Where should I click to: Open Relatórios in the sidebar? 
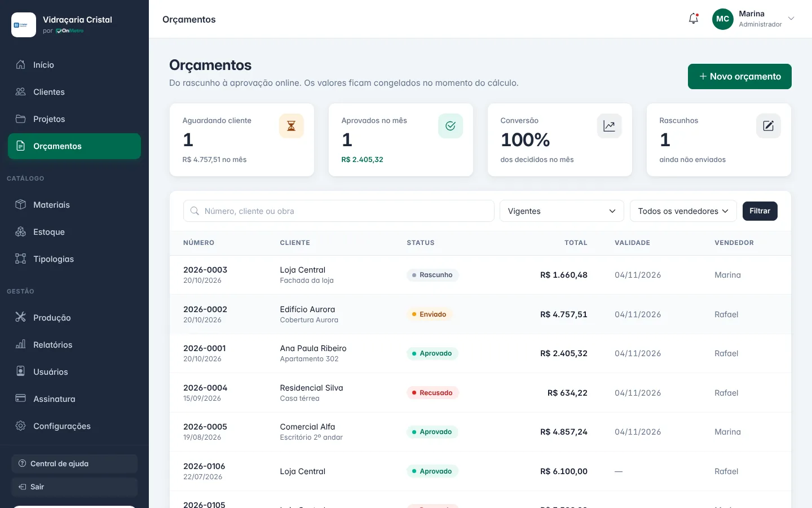point(74,345)
